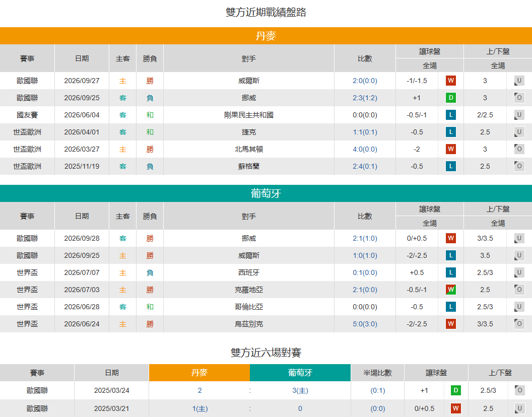
Task: Select the 2026/06/24 date cell
Action: (x=82, y=324)
